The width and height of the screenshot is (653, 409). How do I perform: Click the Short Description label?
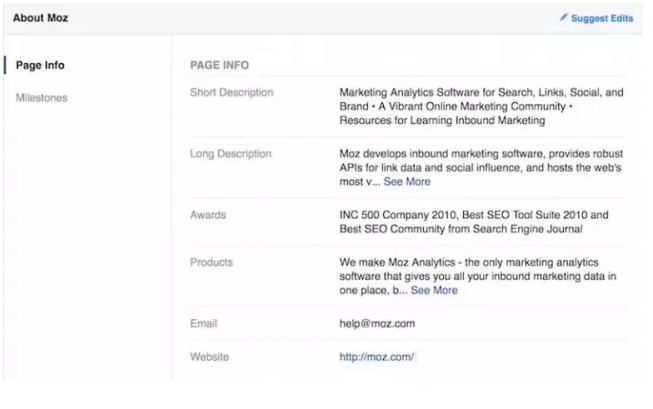(x=231, y=93)
